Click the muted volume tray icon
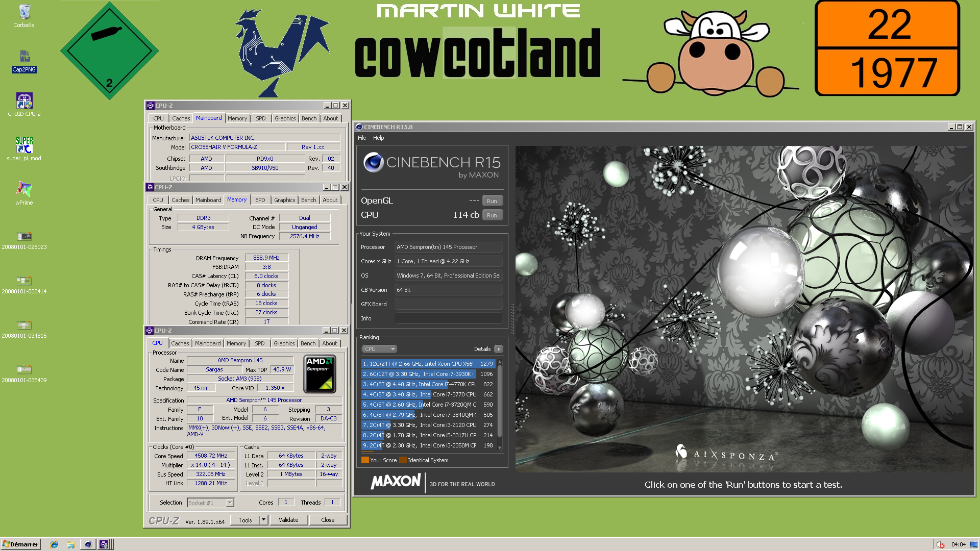The image size is (980, 551). [x=940, y=544]
